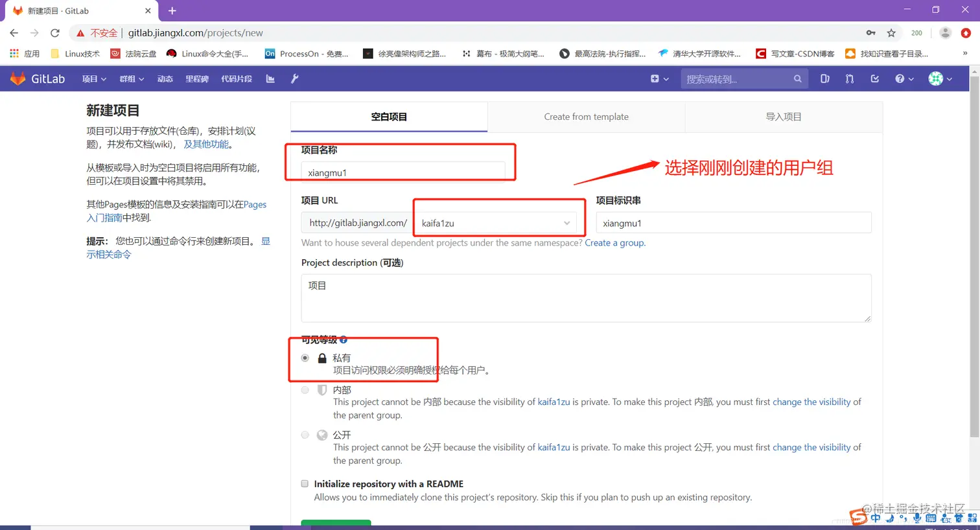
Task: Open the GitLab home logo
Action: (38, 78)
